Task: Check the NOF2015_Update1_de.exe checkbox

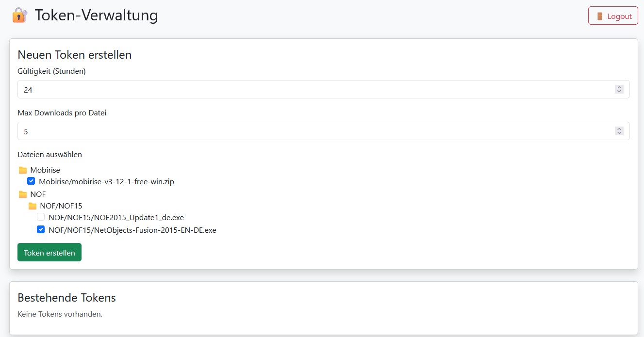Action: point(41,217)
